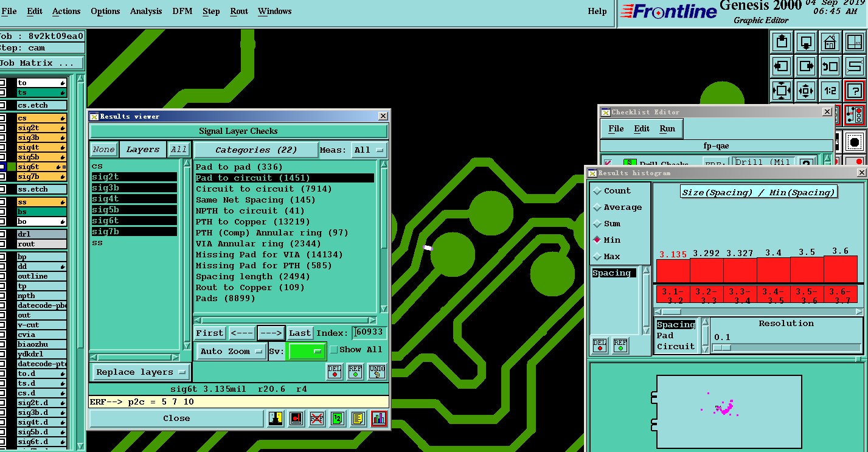
Task: Open the Windows menu
Action: [274, 11]
